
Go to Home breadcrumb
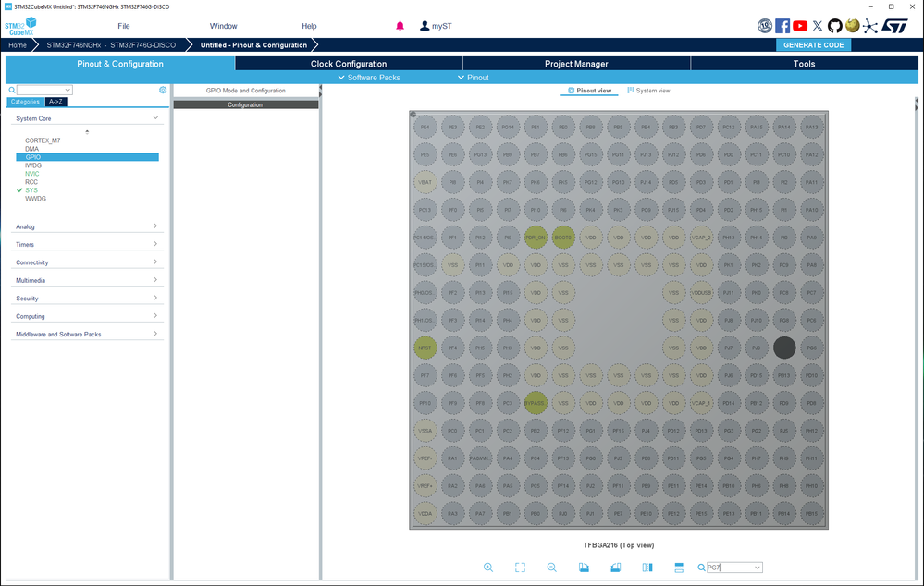click(x=18, y=44)
